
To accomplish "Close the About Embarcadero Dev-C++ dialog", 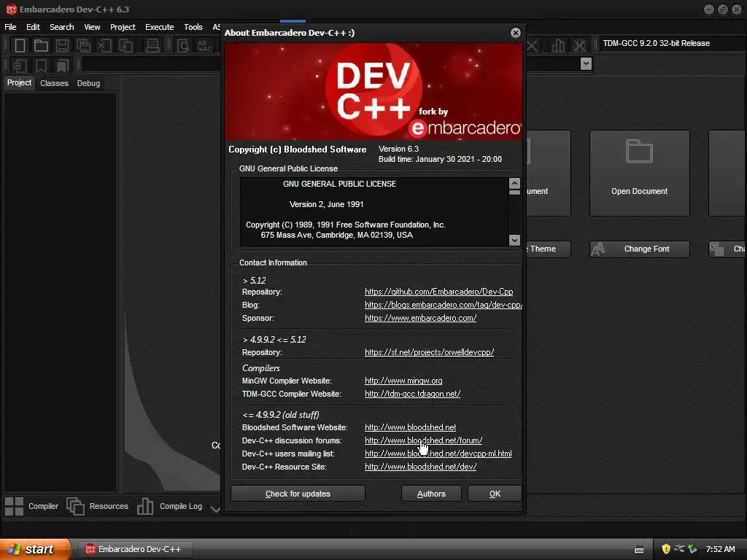I will click(516, 32).
